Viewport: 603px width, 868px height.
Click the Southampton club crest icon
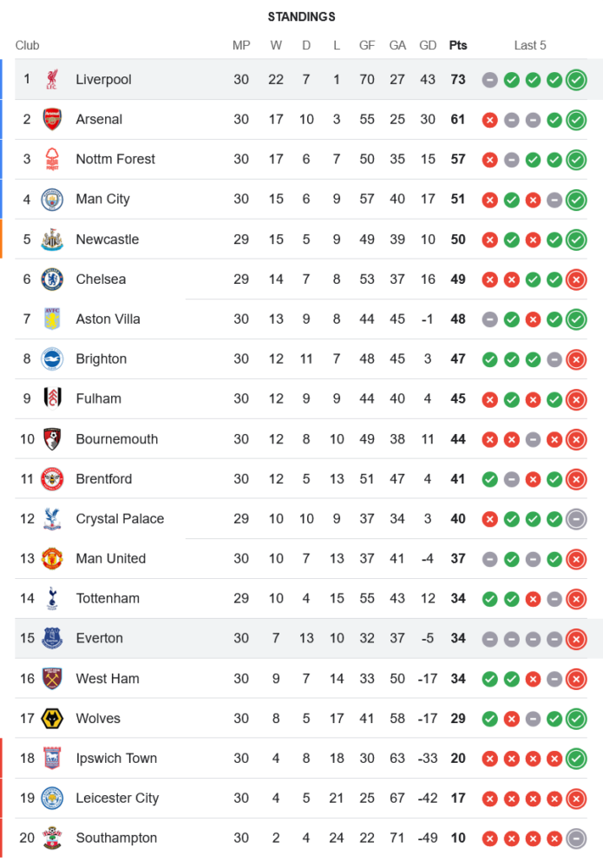(x=52, y=838)
